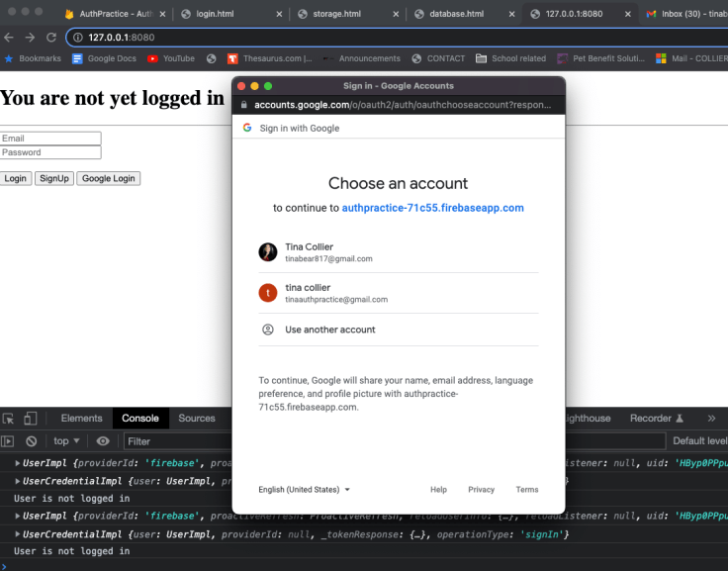
Task: Choose Tina Collier tinabear817 account
Action: (399, 252)
